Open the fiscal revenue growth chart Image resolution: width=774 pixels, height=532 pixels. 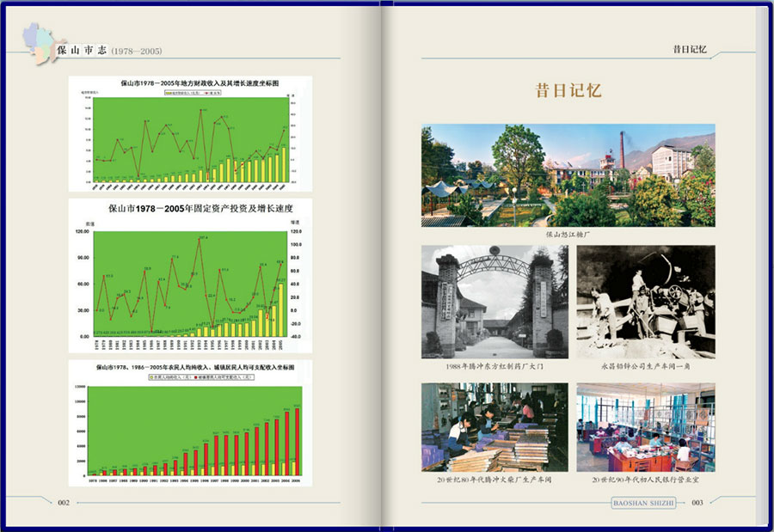pos(190,138)
